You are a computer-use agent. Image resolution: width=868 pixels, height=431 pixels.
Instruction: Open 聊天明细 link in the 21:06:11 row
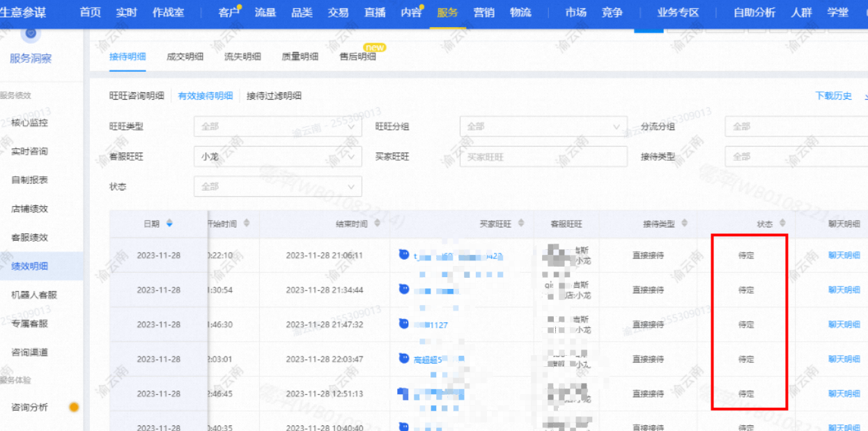(x=844, y=255)
